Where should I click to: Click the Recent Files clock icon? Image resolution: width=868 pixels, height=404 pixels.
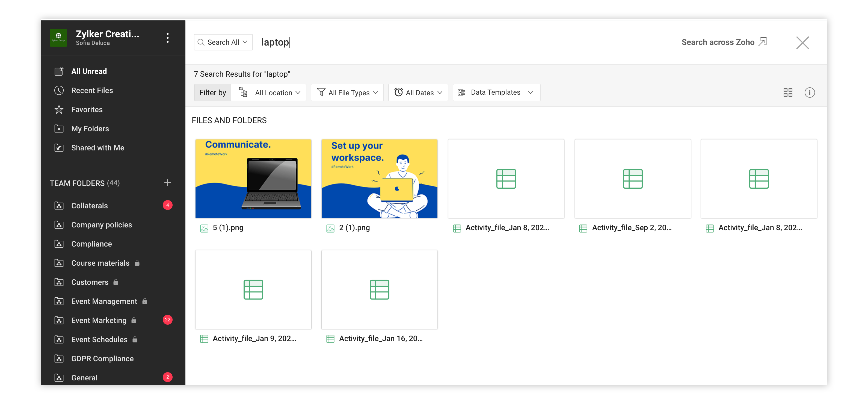[x=59, y=90]
